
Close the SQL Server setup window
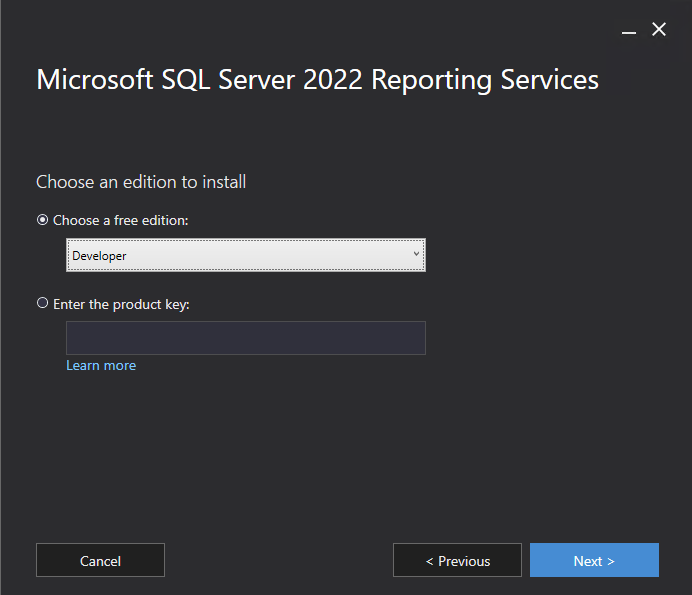click(659, 30)
